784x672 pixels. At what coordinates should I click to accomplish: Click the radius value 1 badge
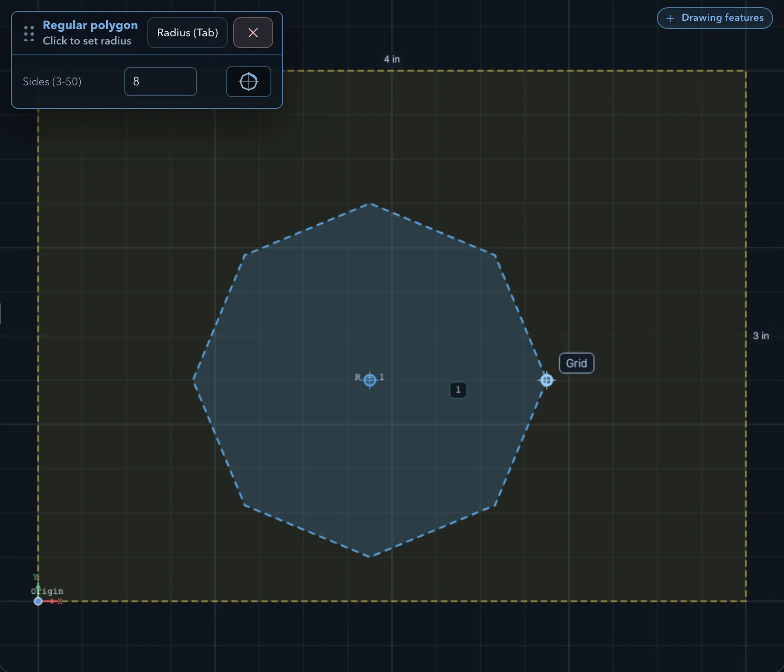pos(458,390)
